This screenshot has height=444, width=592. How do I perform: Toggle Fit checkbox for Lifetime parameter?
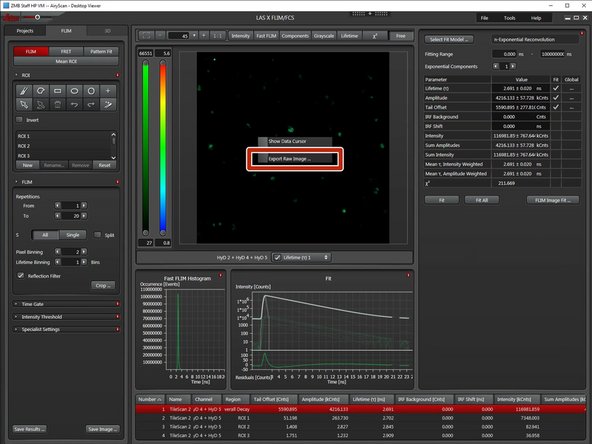point(555,88)
